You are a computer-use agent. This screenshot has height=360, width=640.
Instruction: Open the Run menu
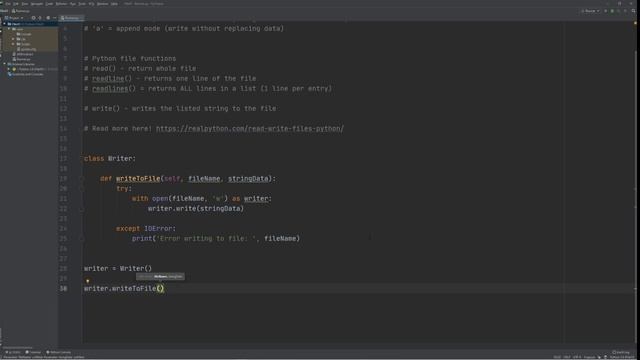pyautogui.click(x=73, y=4)
